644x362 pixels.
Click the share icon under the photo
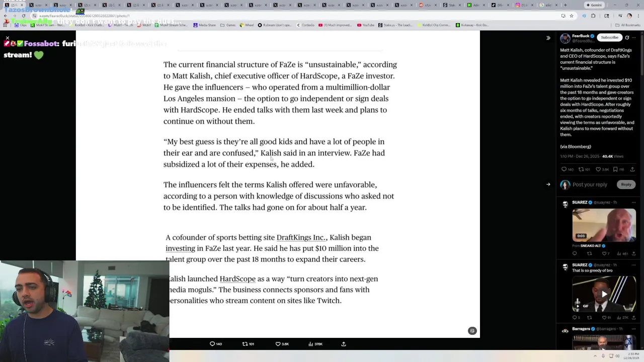(344, 344)
